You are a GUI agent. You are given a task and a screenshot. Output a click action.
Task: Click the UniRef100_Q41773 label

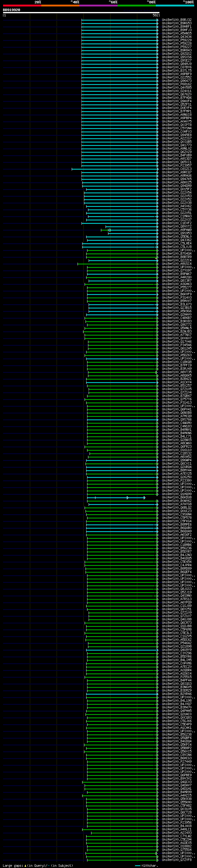[177, 145]
